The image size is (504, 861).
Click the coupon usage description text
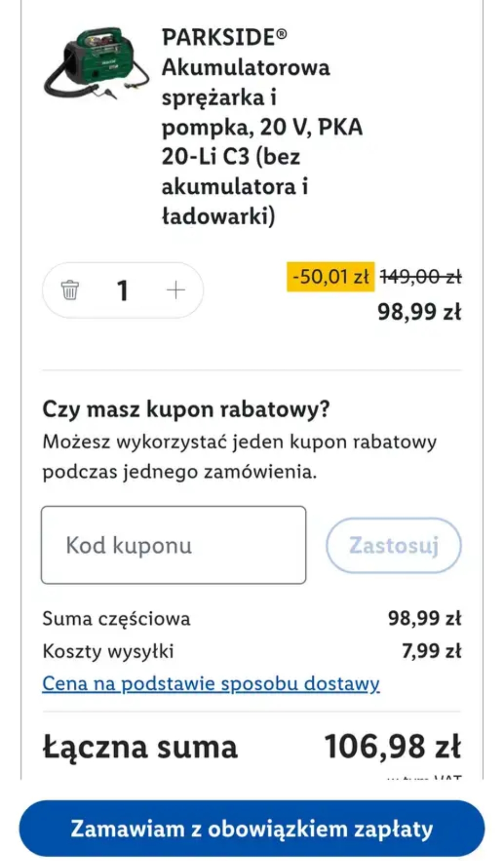[x=239, y=456]
